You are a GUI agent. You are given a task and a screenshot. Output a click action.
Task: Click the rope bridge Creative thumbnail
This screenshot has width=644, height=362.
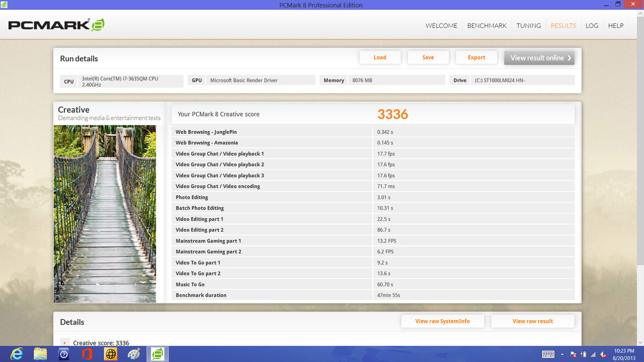[105, 214]
